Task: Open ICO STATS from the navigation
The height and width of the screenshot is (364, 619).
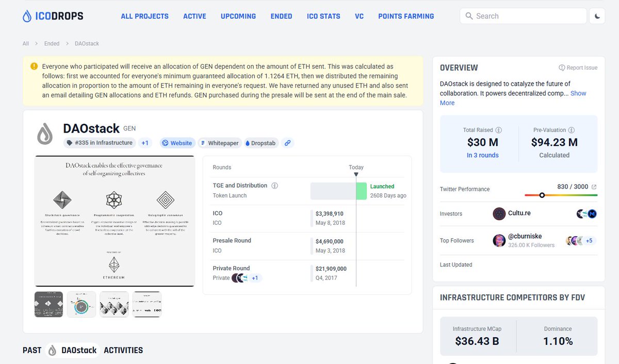Action: (323, 16)
